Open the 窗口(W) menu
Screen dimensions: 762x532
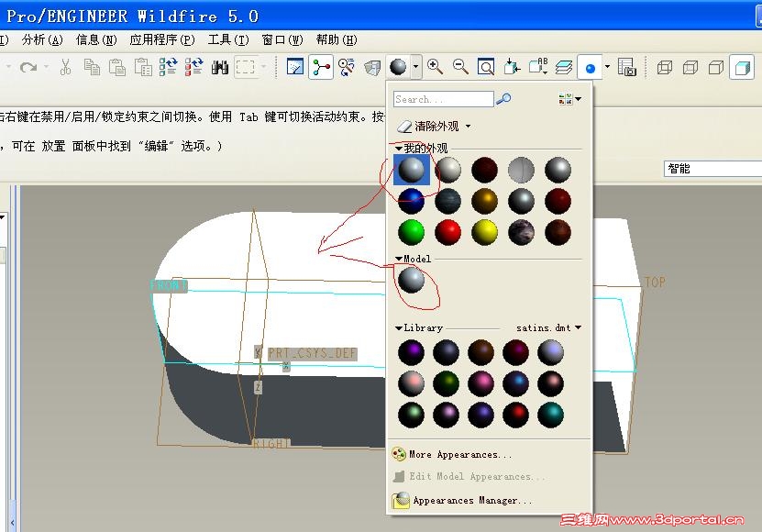(x=282, y=39)
